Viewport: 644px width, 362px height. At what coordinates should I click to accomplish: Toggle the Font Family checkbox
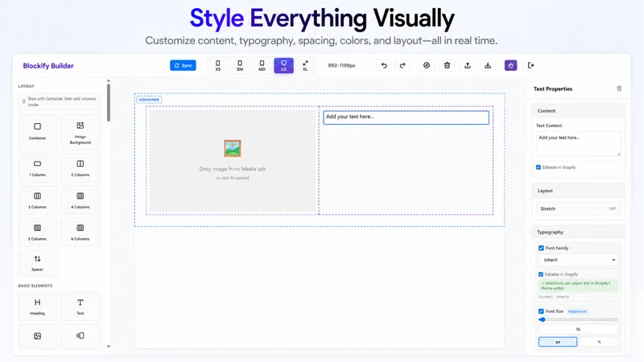541,248
